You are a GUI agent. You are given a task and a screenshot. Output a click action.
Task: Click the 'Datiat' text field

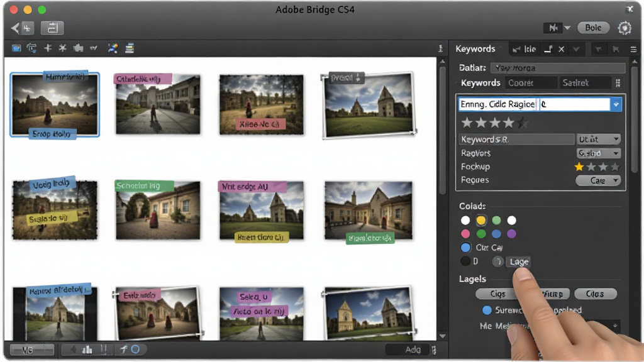pos(558,68)
